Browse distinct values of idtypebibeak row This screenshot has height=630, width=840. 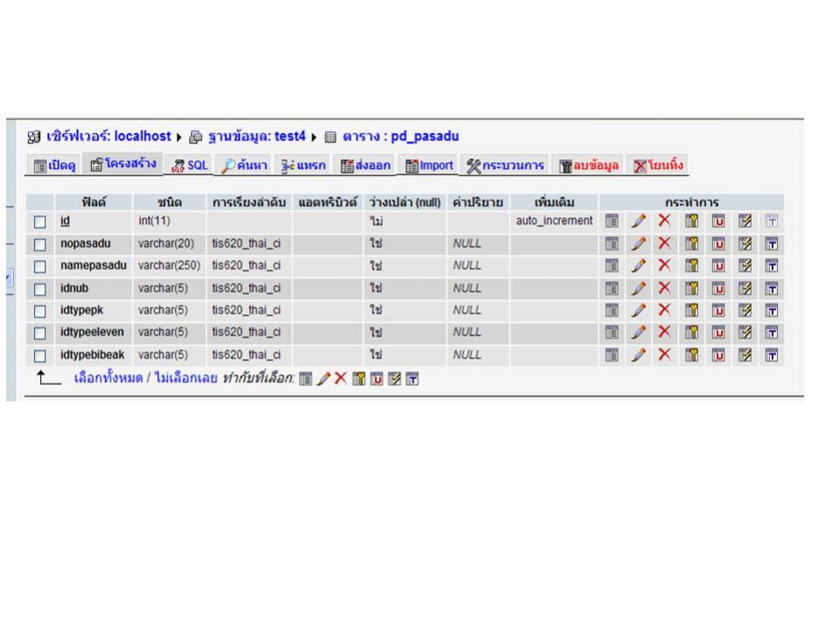612,354
